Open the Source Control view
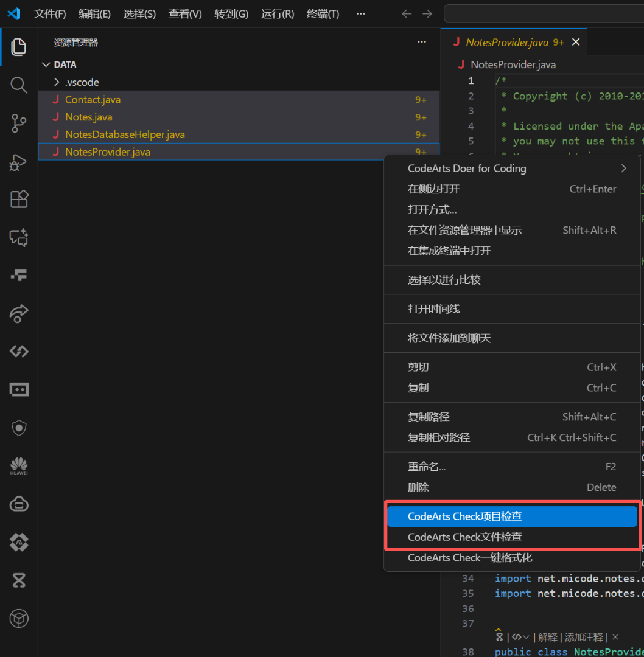The width and height of the screenshot is (644, 657). pos(19,123)
